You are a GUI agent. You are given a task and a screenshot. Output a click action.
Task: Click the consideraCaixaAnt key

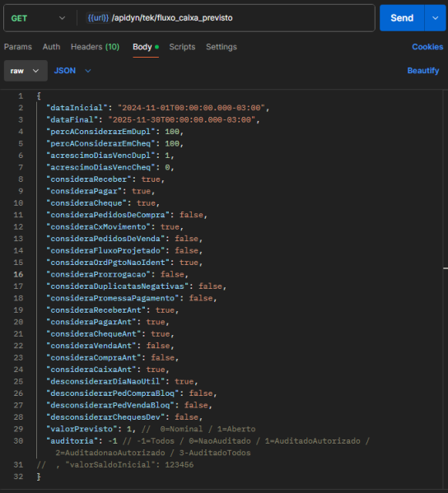click(91, 370)
